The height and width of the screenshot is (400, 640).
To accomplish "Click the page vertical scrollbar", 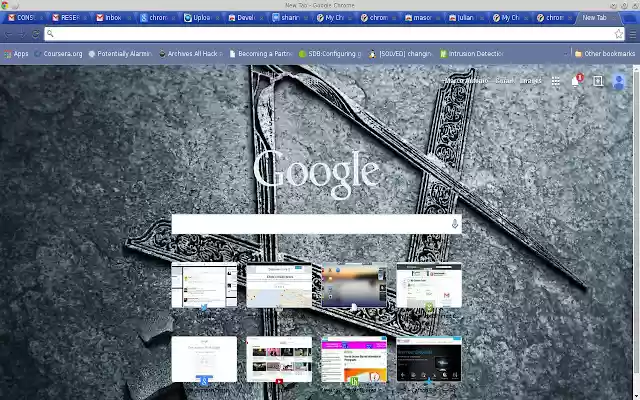I will click(x=636, y=232).
